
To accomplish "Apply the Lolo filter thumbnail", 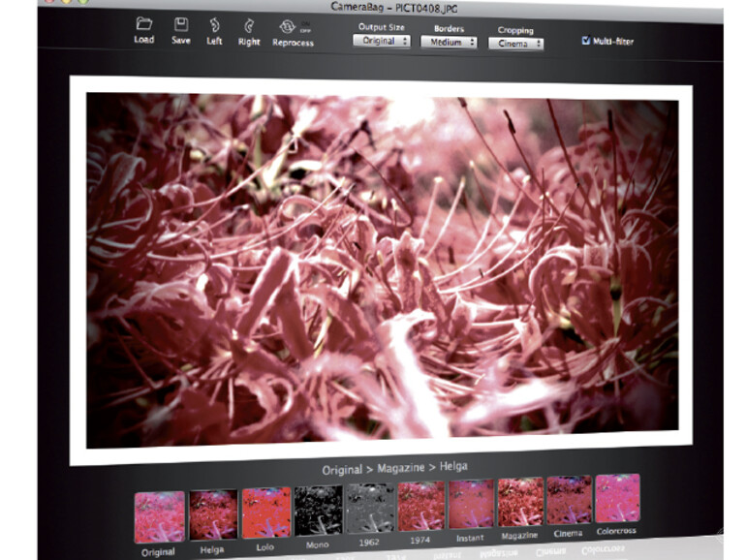I will pyautogui.click(x=266, y=513).
